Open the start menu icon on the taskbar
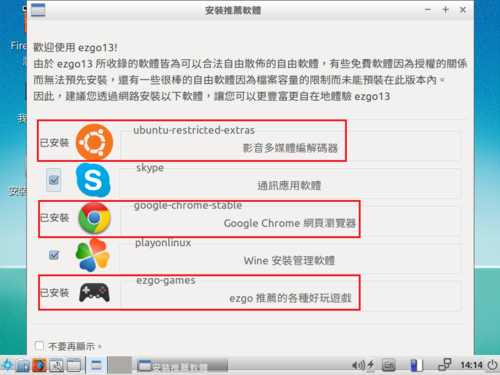Image resolution: width=500 pixels, height=375 pixels. pyautogui.click(x=7, y=365)
